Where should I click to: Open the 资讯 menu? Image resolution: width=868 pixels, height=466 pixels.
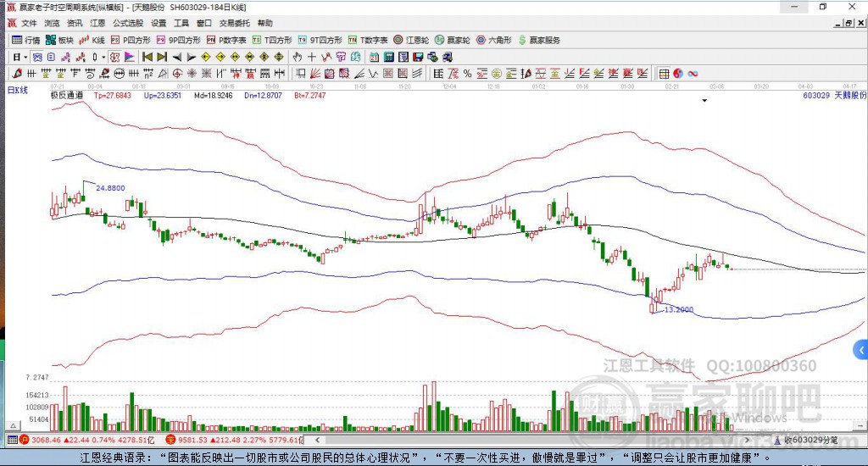pos(75,23)
